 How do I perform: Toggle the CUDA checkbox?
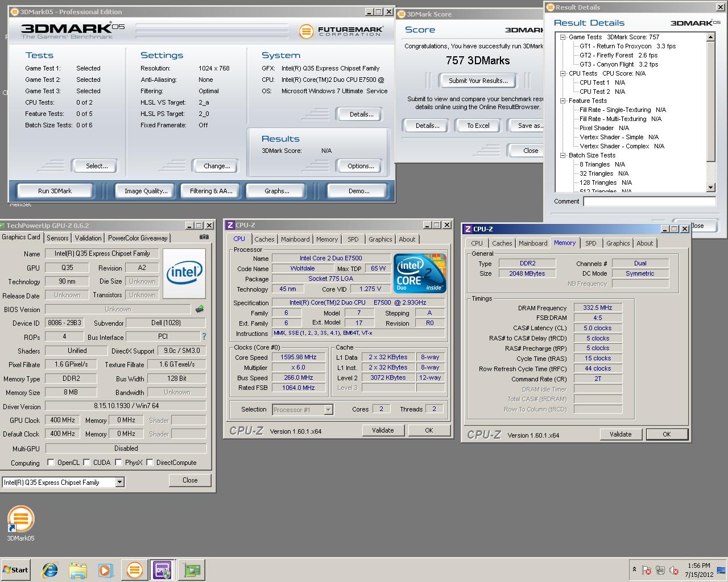(86, 463)
